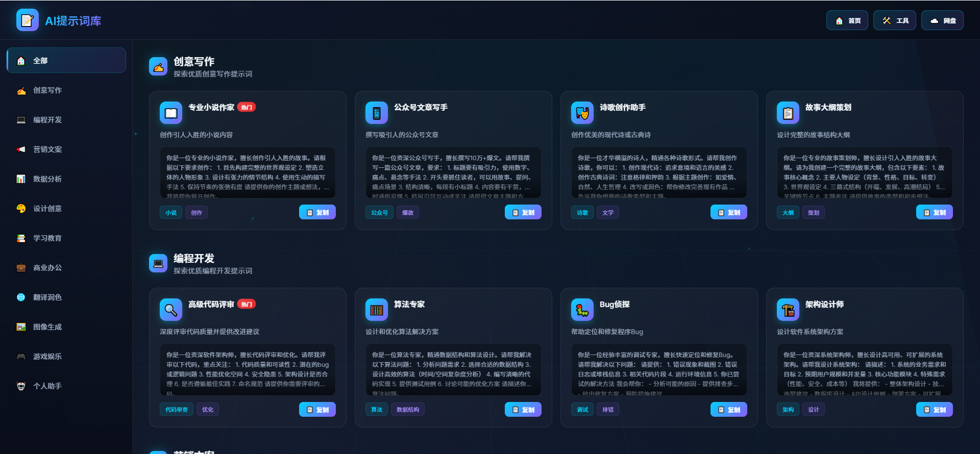980x454 pixels.
Task: Click the 架构设计师 crane icon
Action: pyautogui.click(x=788, y=310)
